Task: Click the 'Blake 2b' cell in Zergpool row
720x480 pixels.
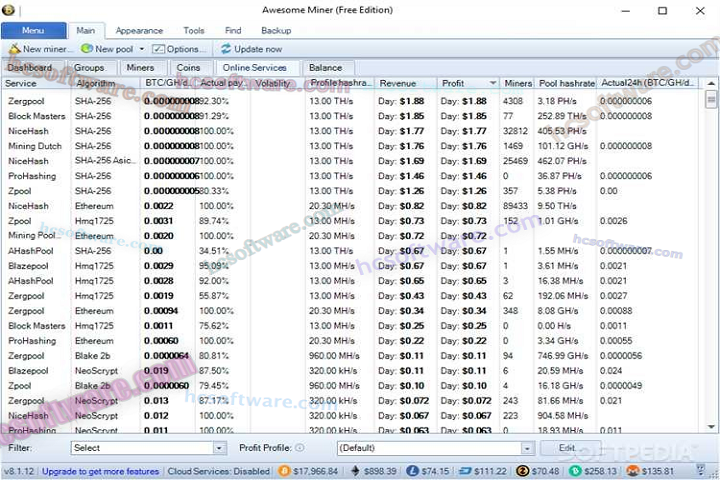Action: click(92, 356)
